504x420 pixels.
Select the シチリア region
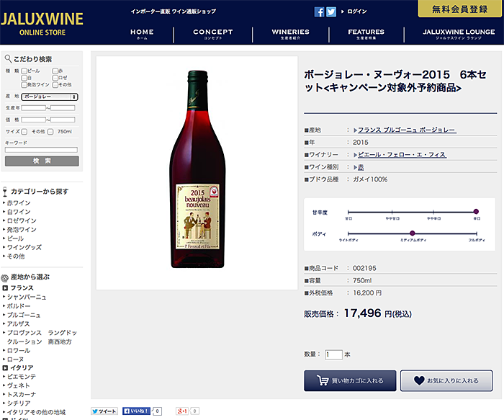point(19,403)
